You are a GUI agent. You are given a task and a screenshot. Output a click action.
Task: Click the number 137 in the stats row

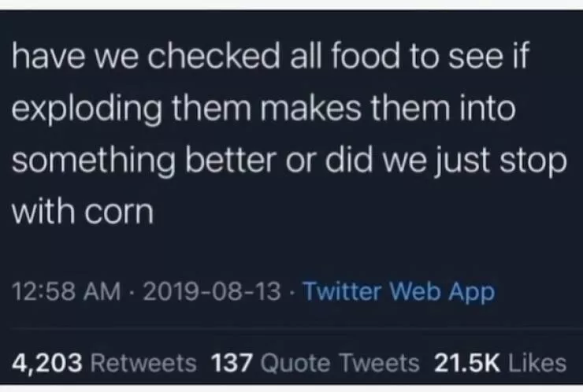[x=232, y=362]
